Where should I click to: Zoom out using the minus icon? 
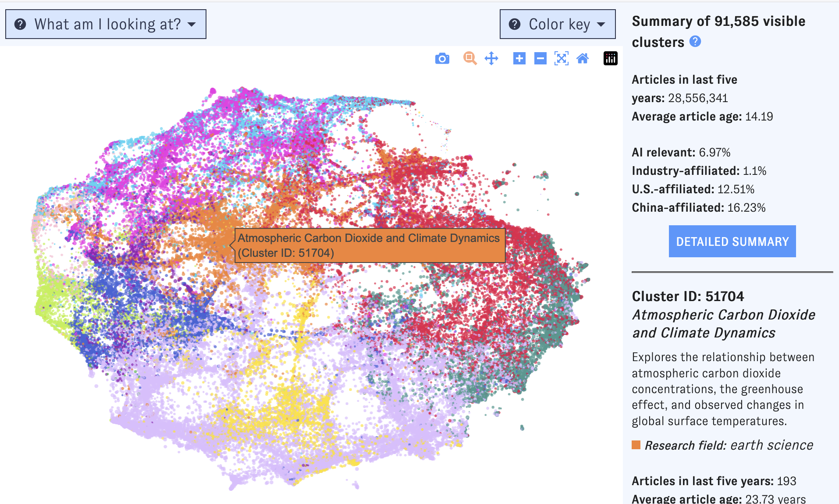[x=540, y=58]
